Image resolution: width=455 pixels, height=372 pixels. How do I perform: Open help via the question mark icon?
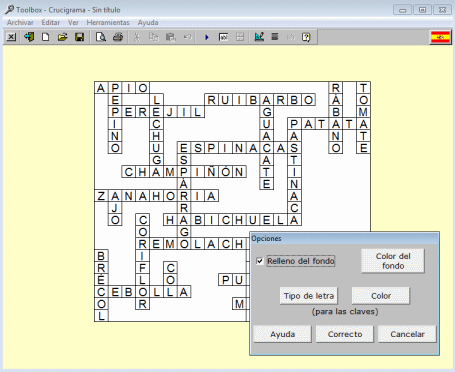pos(306,37)
